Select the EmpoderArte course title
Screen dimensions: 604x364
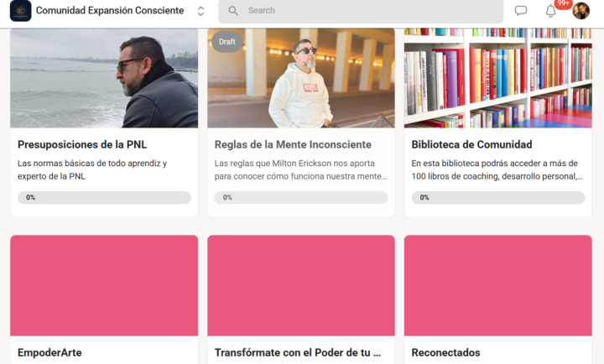point(49,352)
